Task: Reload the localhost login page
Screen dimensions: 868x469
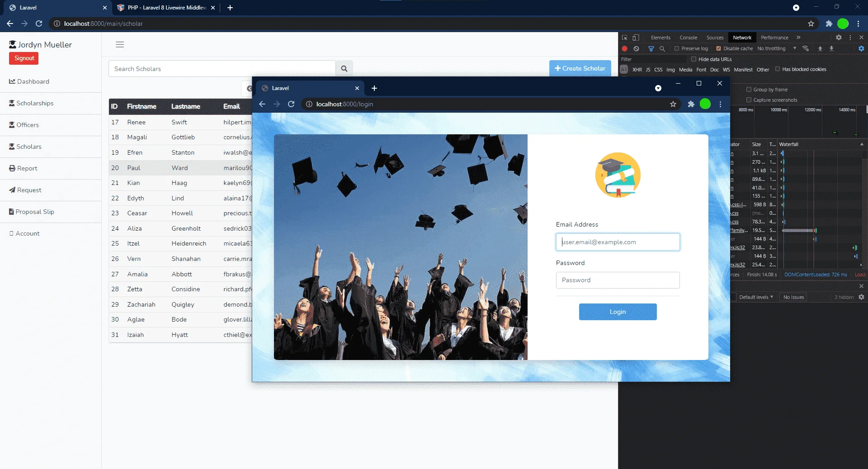Action: [291, 104]
